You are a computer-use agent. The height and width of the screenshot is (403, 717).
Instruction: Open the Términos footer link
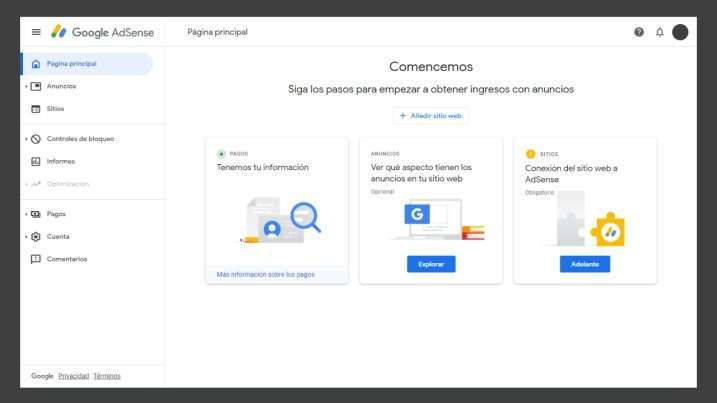(x=107, y=376)
